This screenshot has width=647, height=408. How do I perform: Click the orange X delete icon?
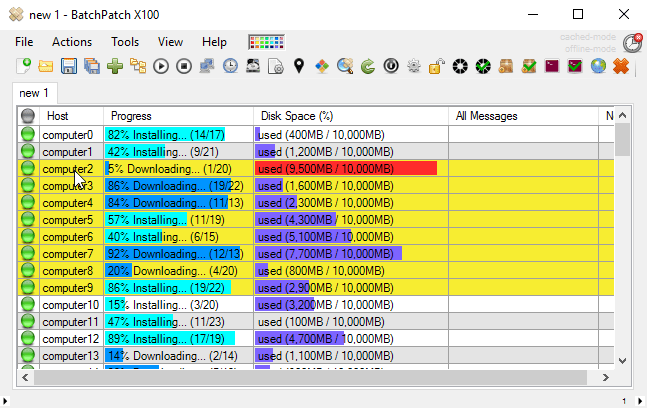point(621,66)
